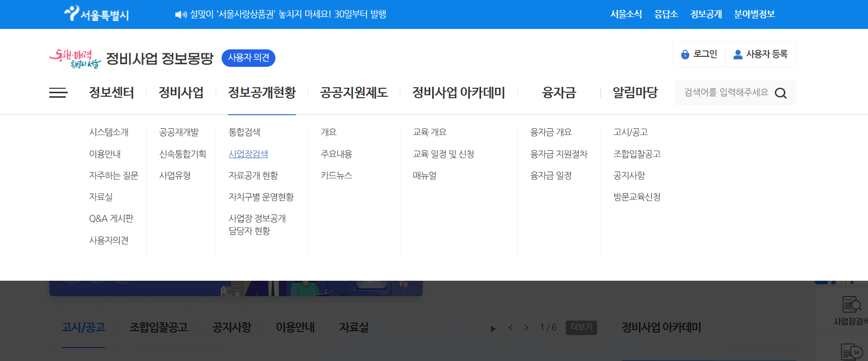
Task: Click the 정비사업 아카데미 section heading
Action: tap(661, 328)
